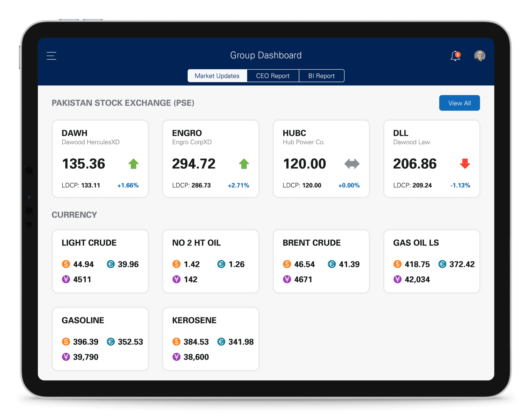Open the user profile avatar
532x419 pixels.
[479, 56]
